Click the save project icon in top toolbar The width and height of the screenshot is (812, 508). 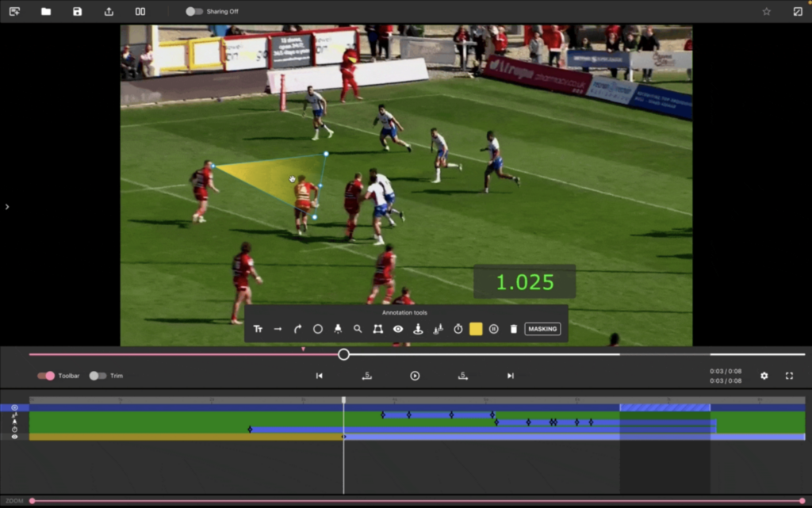75,11
